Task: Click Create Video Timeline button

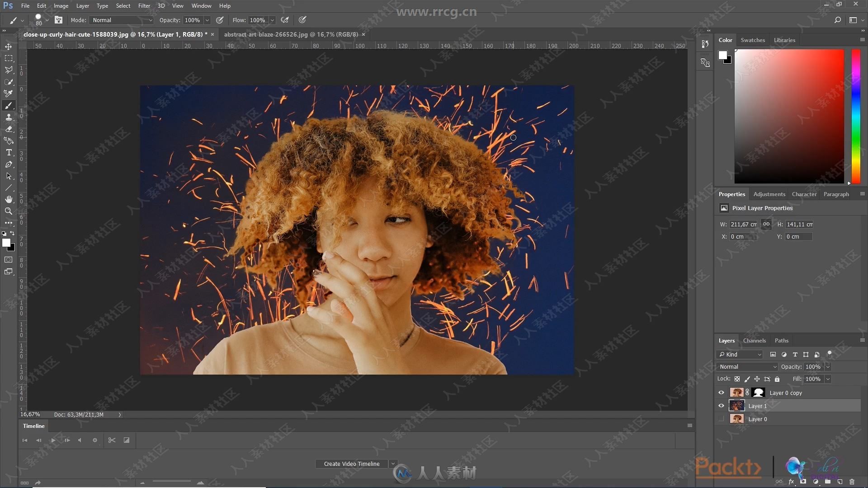Action: (x=352, y=464)
